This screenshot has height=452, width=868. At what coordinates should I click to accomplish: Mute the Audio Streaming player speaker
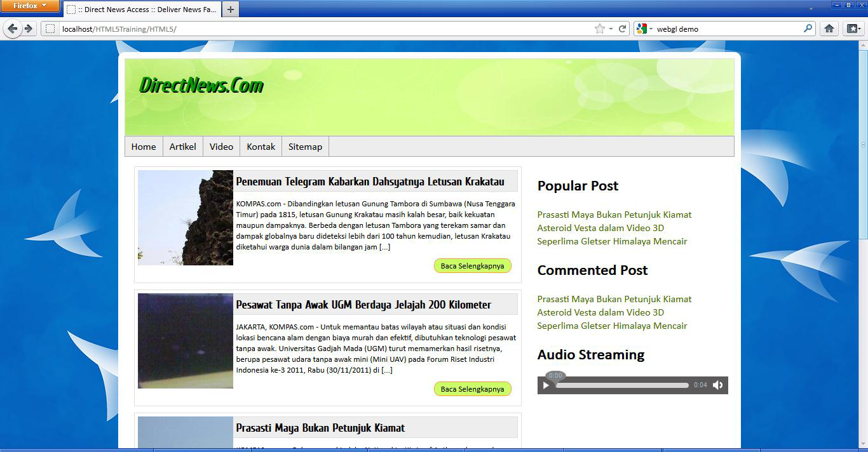[x=717, y=385]
